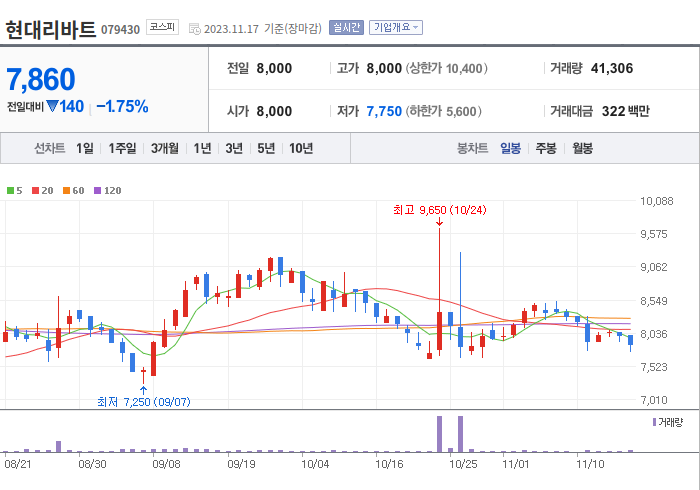The height and width of the screenshot is (490, 700).
Task: Select the 3년 line chart tab
Action: click(x=234, y=148)
